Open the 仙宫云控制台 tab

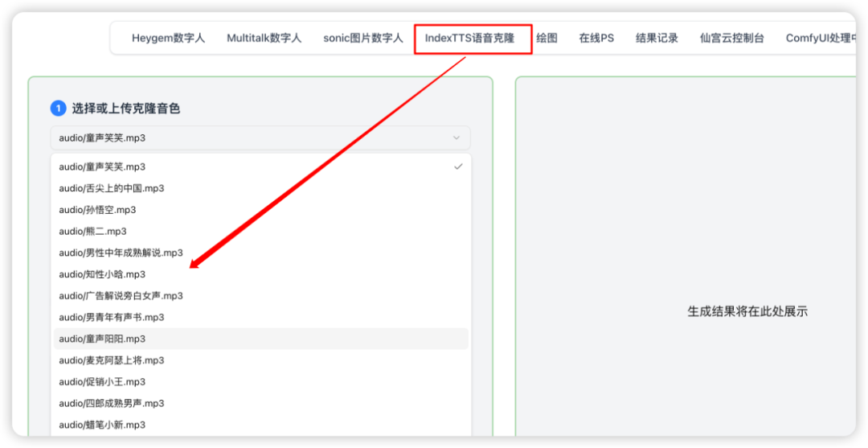point(732,39)
